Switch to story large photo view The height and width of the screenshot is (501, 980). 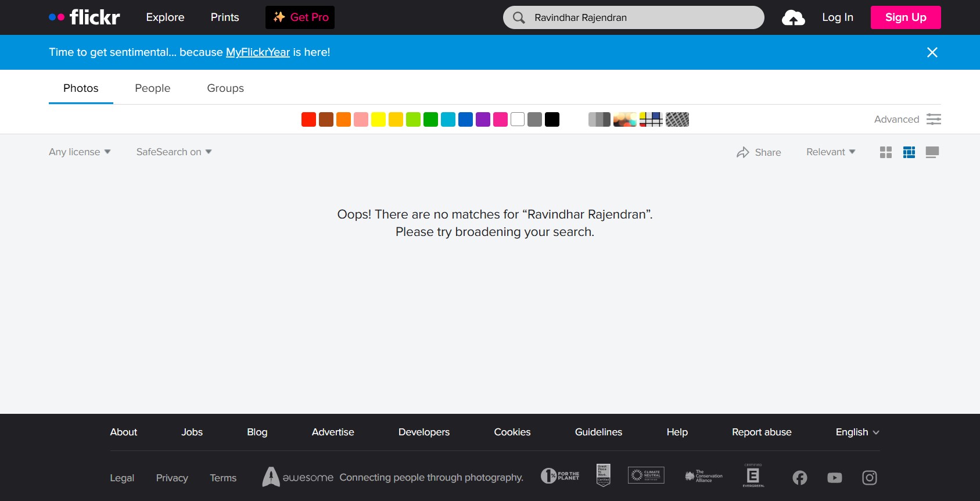[x=932, y=152]
